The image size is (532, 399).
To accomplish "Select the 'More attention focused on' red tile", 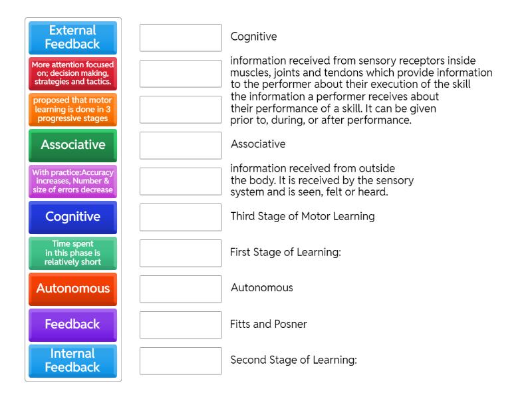I will point(72,73).
